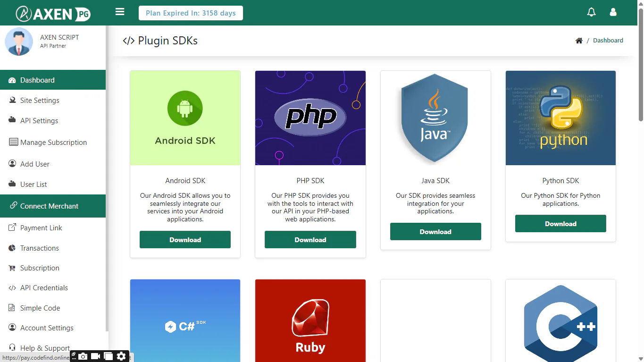Image resolution: width=644 pixels, height=362 pixels.
Task: Click the Java shield card image
Action: pos(435,118)
